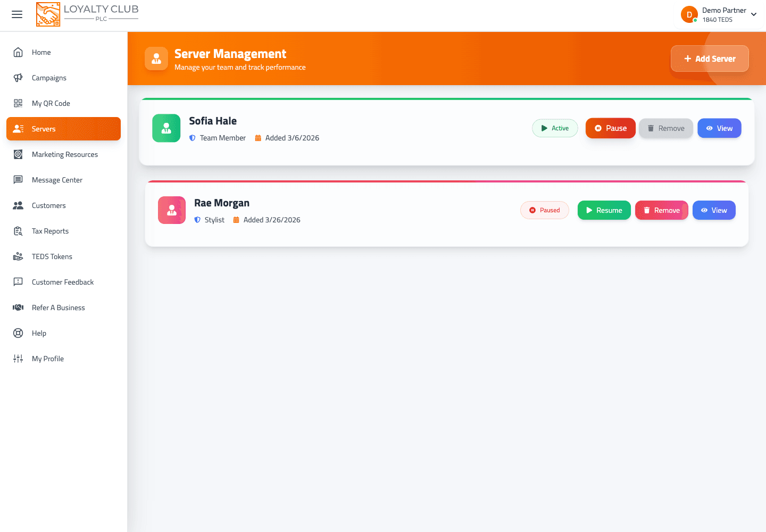Click the Server Management heading
The height and width of the screenshot is (532, 766).
click(230, 54)
